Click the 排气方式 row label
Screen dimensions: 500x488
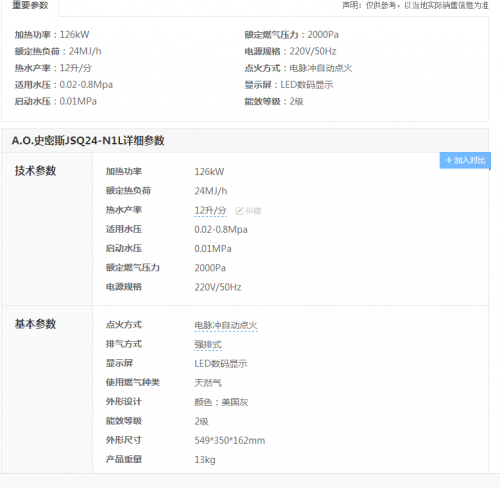[x=124, y=344]
